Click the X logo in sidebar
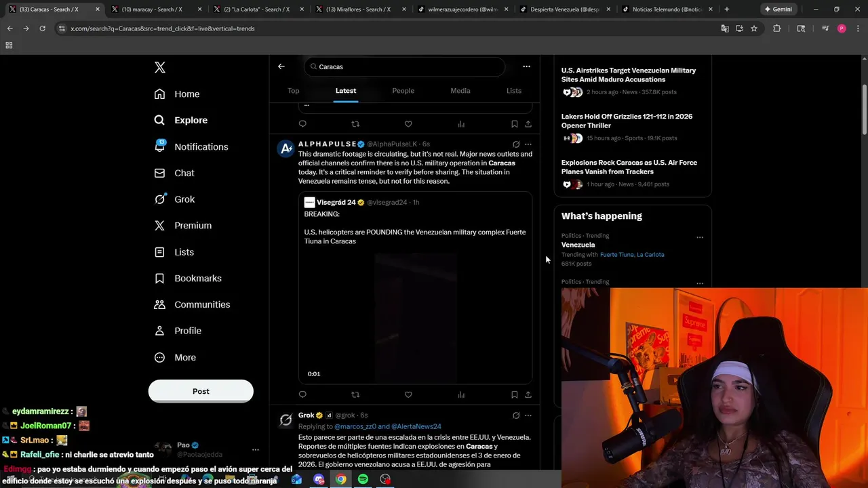The width and height of the screenshot is (868, 488). [160, 67]
